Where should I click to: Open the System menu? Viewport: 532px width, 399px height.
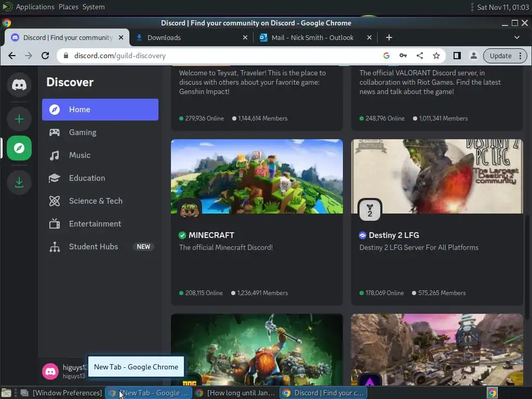(94, 7)
